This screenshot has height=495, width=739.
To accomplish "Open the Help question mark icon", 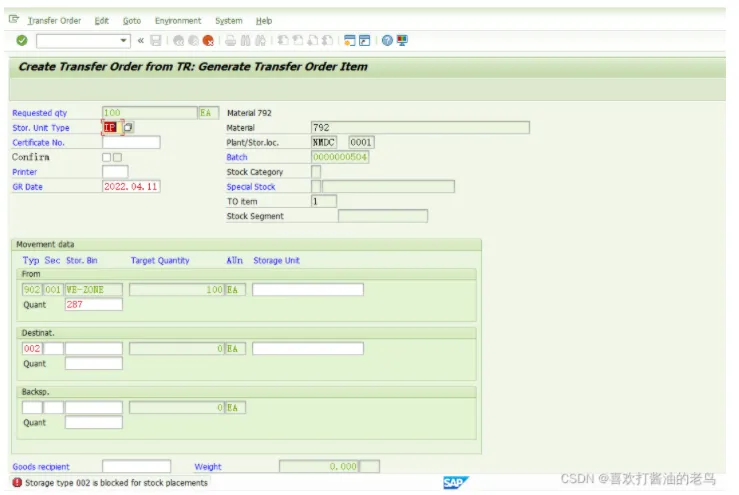I will [387, 41].
